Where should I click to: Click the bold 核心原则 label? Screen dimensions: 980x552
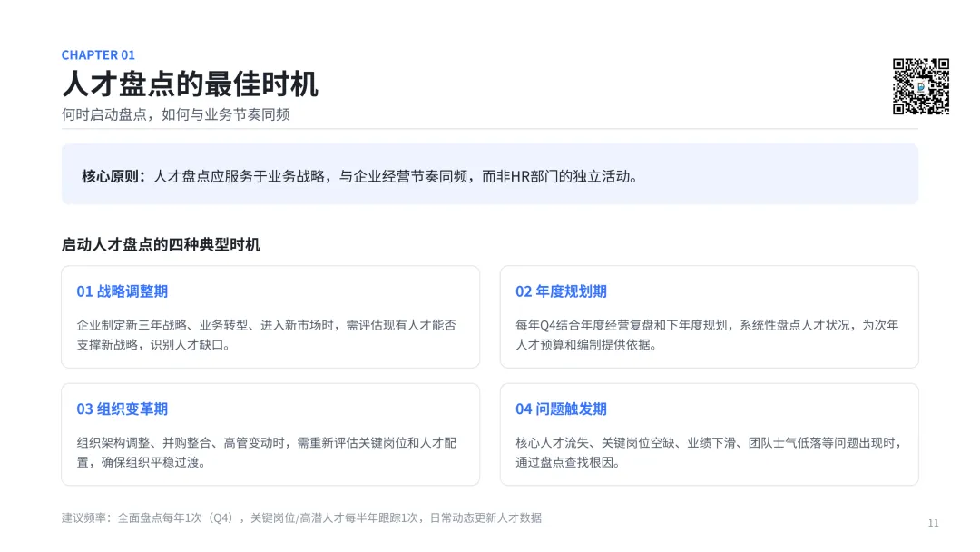tap(113, 176)
